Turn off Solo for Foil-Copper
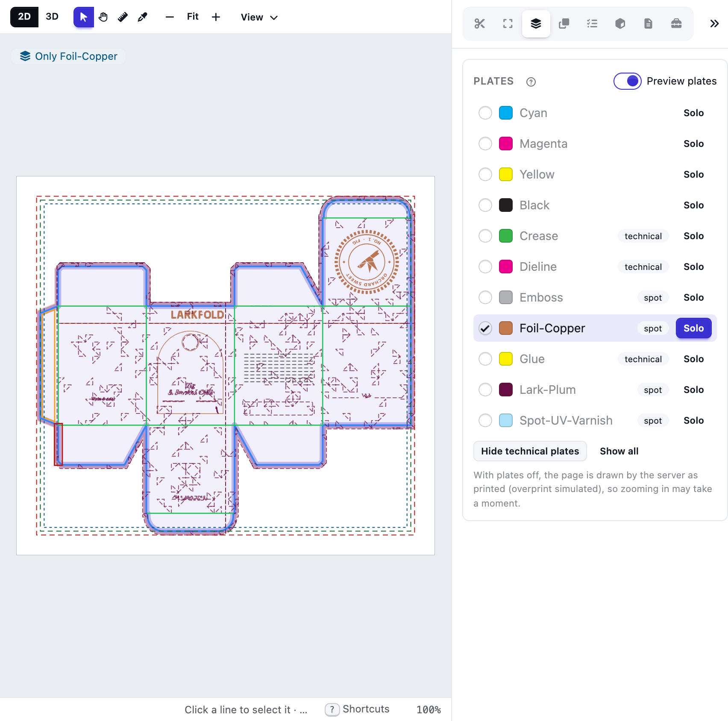 tap(694, 328)
